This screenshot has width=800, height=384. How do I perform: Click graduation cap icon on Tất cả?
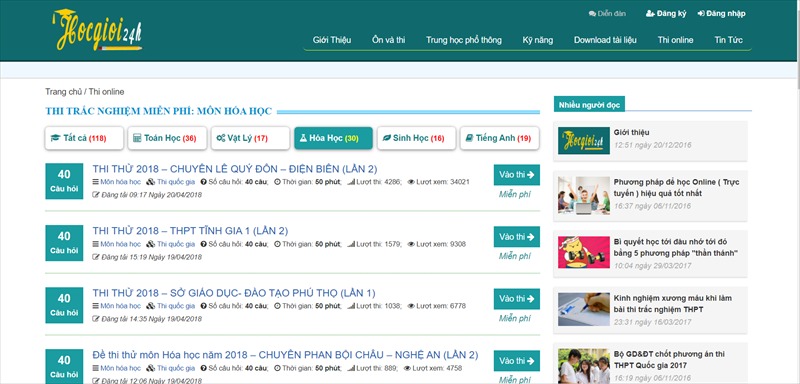[55, 138]
